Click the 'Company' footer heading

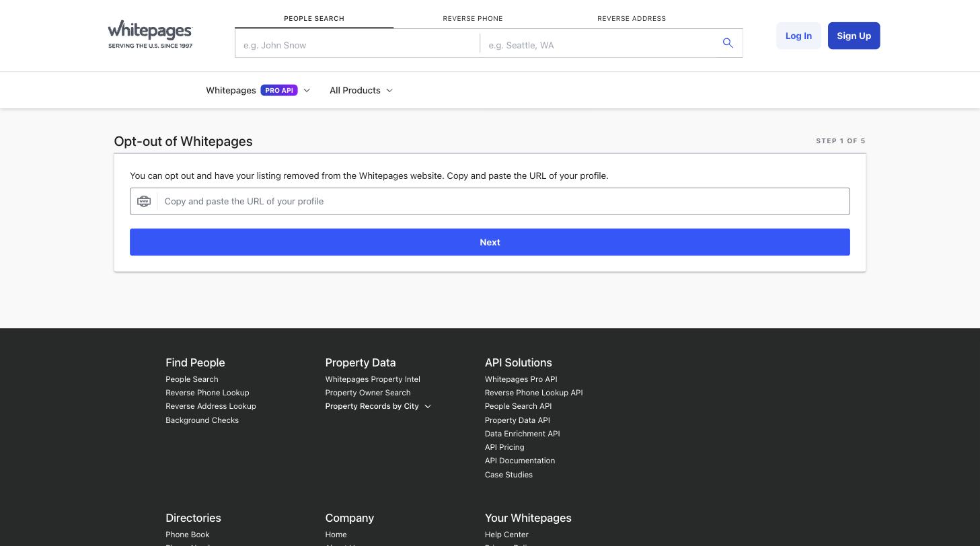coord(350,518)
